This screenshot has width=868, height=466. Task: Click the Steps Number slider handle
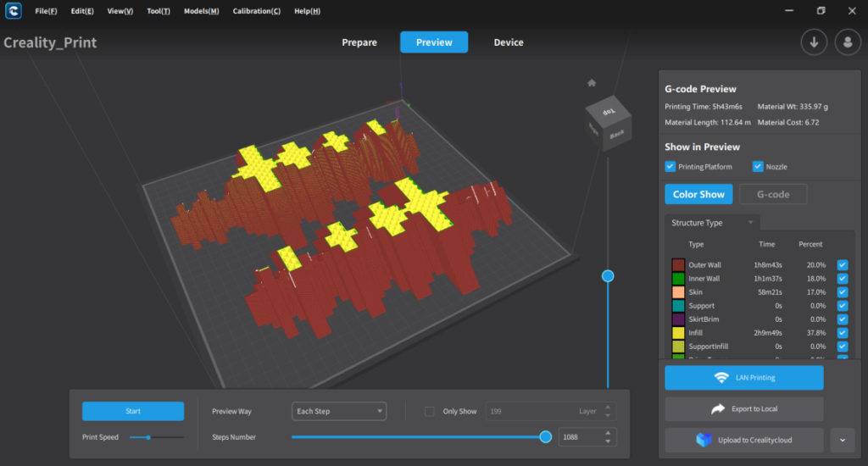click(545, 437)
